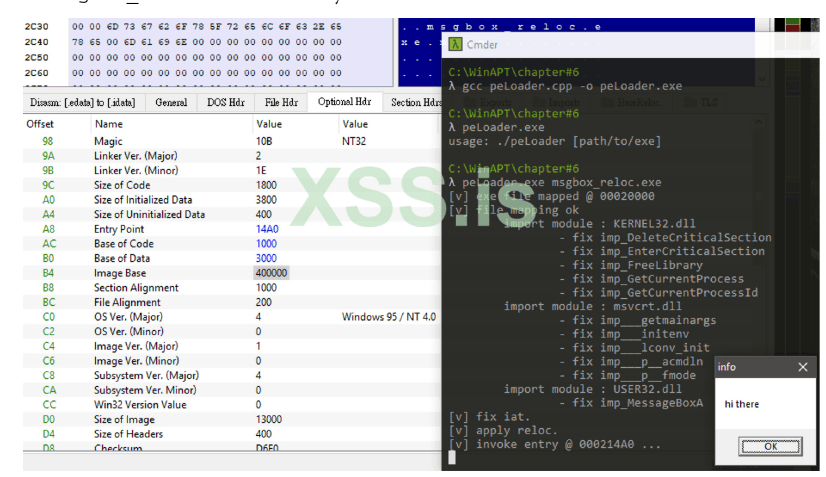Screen dimensions: 826x477
Task: Select the Size of Code row
Action: 230,185
